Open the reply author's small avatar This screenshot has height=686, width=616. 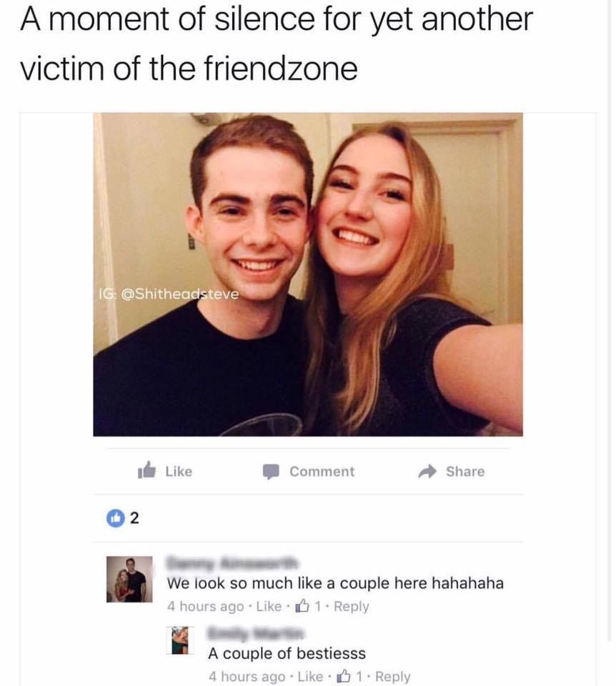[x=180, y=640]
